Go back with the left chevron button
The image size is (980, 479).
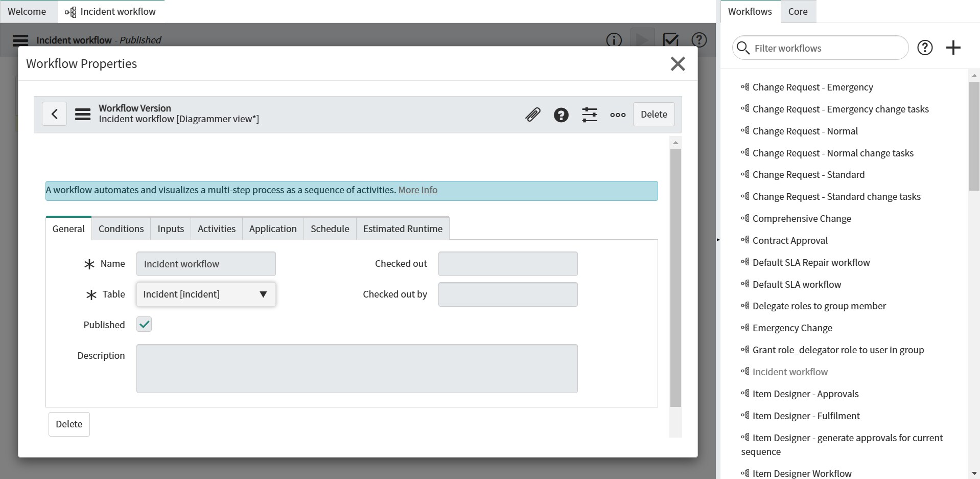[55, 113]
